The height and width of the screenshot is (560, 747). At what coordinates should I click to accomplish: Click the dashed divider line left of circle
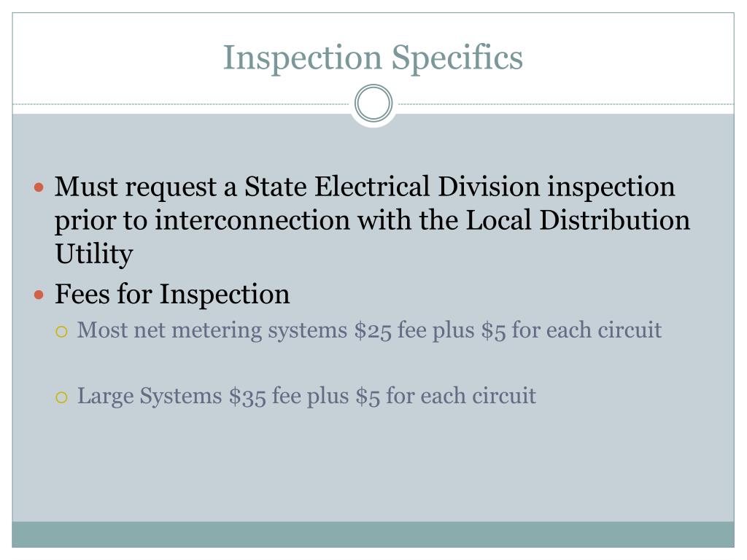pyautogui.click(x=181, y=104)
